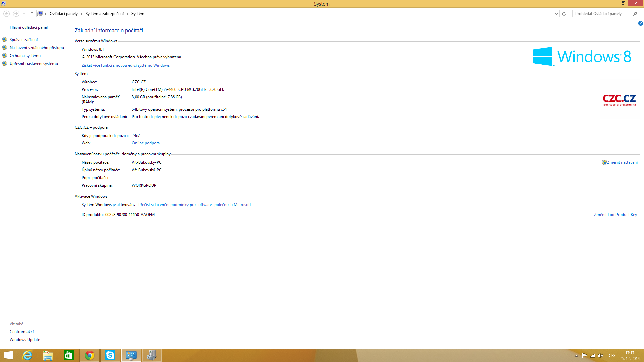Click Změnit nastavení link
644x362 pixels.
click(622, 162)
